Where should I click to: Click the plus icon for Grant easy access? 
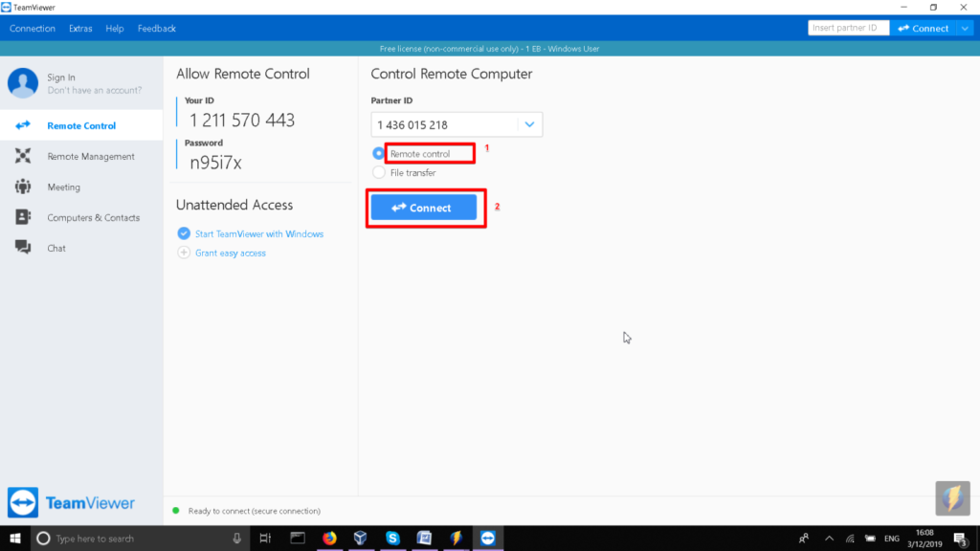pyautogui.click(x=184, y=253)
